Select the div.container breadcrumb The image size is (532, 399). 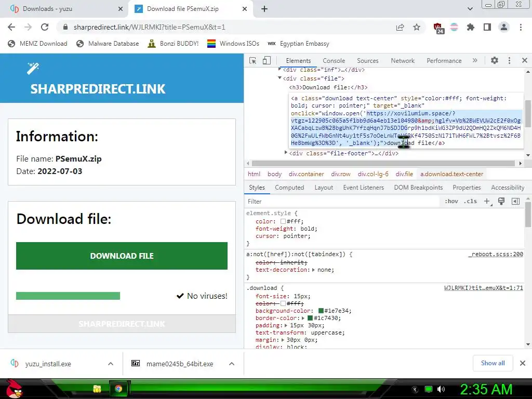pyautogui.click(x=307, y=174)
